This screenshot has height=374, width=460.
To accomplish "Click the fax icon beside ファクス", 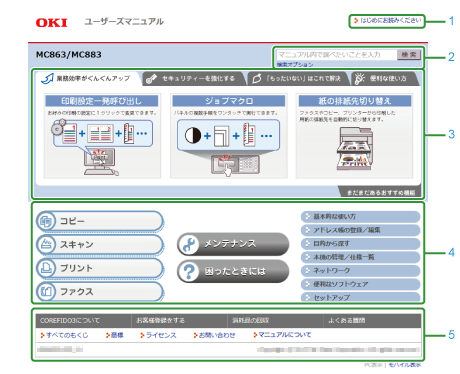I will [46, 291].
